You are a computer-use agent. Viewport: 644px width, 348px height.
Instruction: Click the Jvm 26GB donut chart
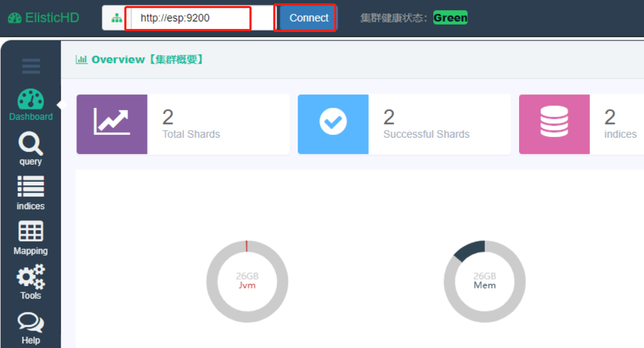(247, 281)
